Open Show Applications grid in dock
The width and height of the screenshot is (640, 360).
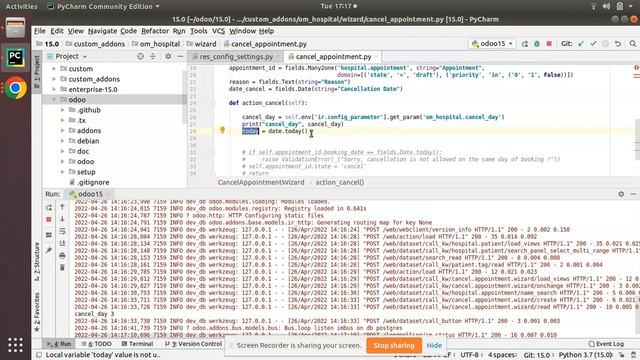coord(15,345)
